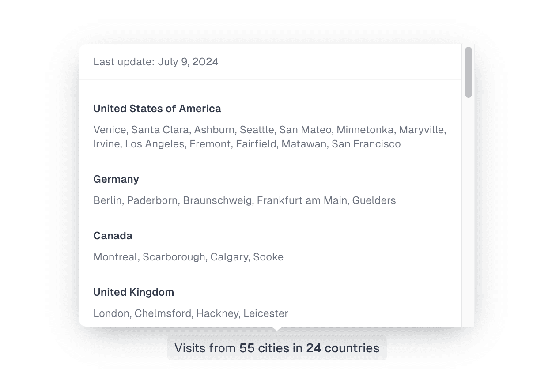This screenshot has width=552, height=392.
Task: Click London in the United Kingdom list
Action: (111, 313)
